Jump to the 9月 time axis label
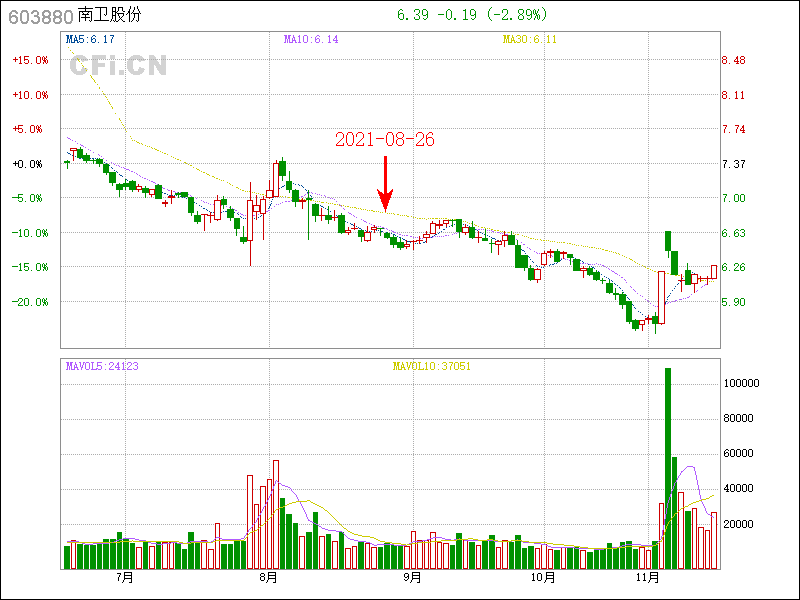Viewport: 800px width, 600px height. click(412, 577)
